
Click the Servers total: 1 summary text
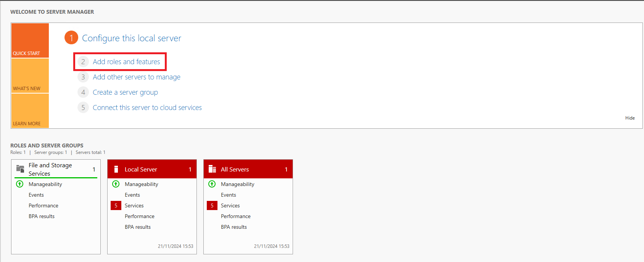click(x=90, y=152)
